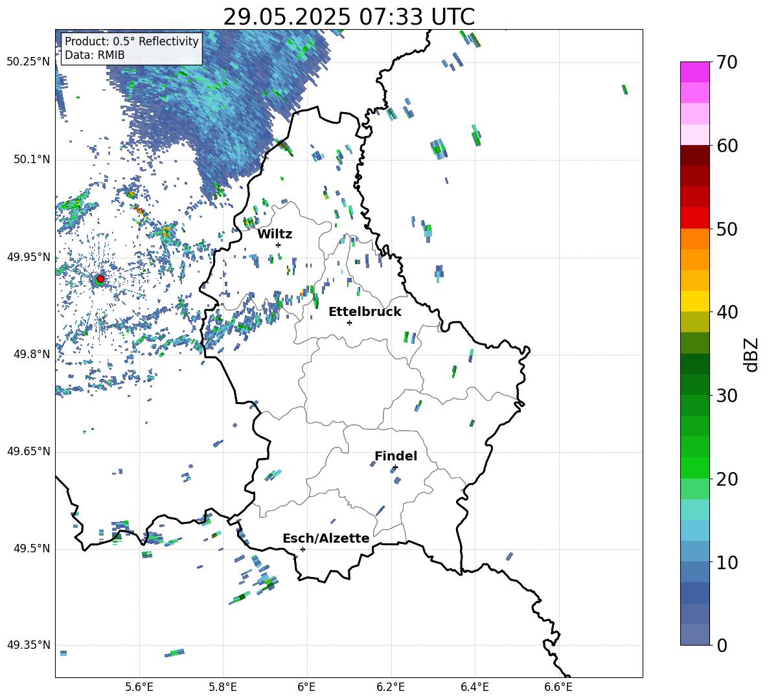The image size is (767, 700).
Task: Click the 50 value on colorbar
Action: (726, 229)
